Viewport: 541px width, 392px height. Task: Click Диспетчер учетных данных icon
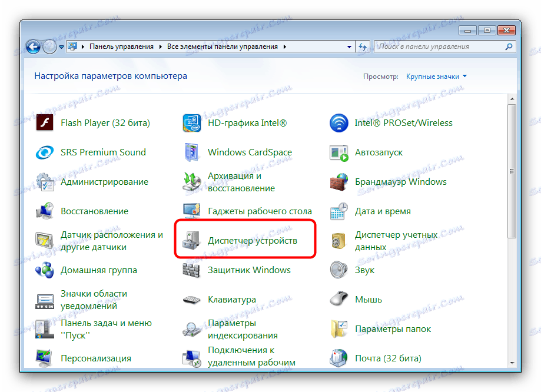[339, 241]
